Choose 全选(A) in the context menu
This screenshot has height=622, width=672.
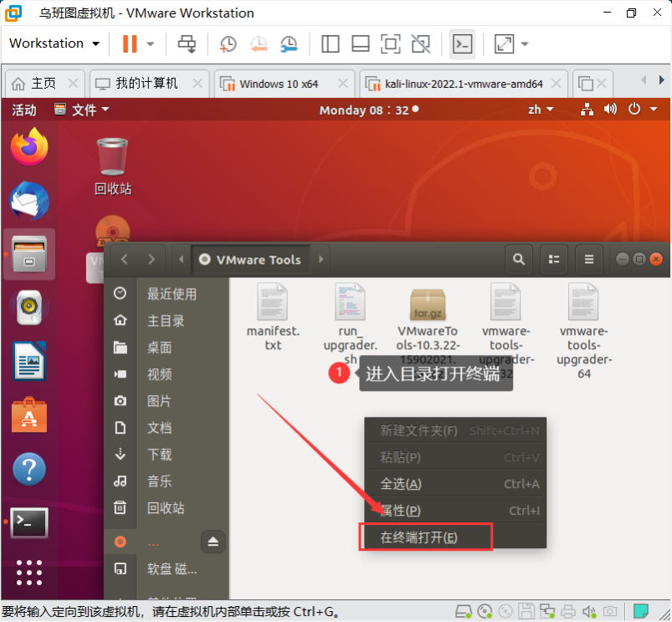click(455, 484)
